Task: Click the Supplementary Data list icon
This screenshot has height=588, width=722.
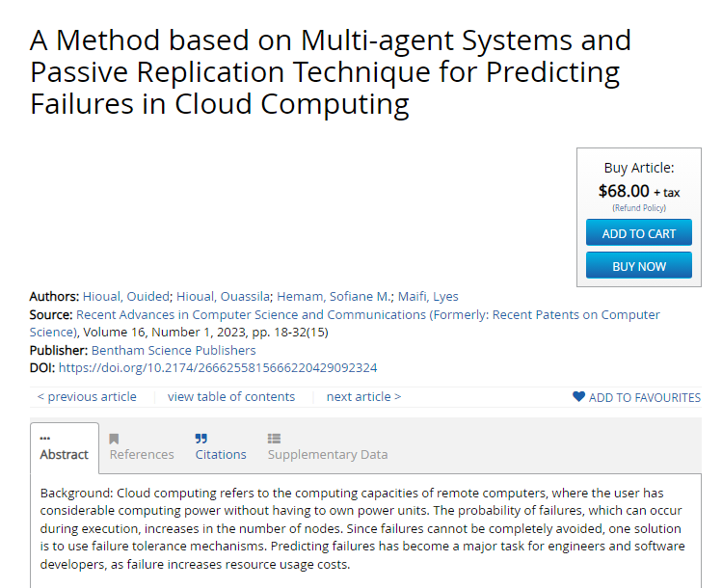Action: 274,439
